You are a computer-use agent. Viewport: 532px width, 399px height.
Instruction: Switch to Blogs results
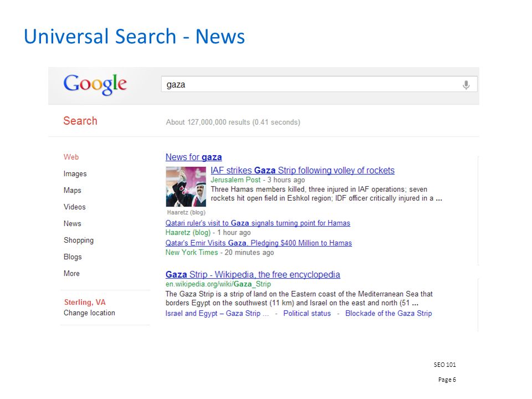73,257
